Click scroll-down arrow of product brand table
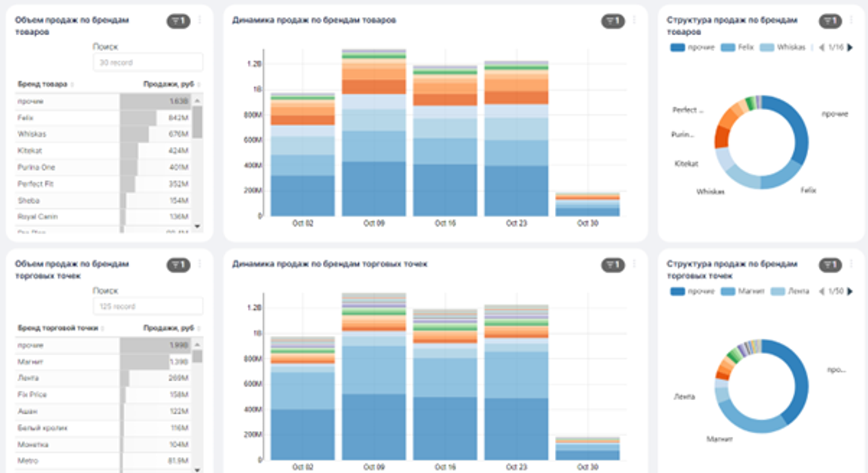This screenshot has width=868, height=473. coord(197,226)
